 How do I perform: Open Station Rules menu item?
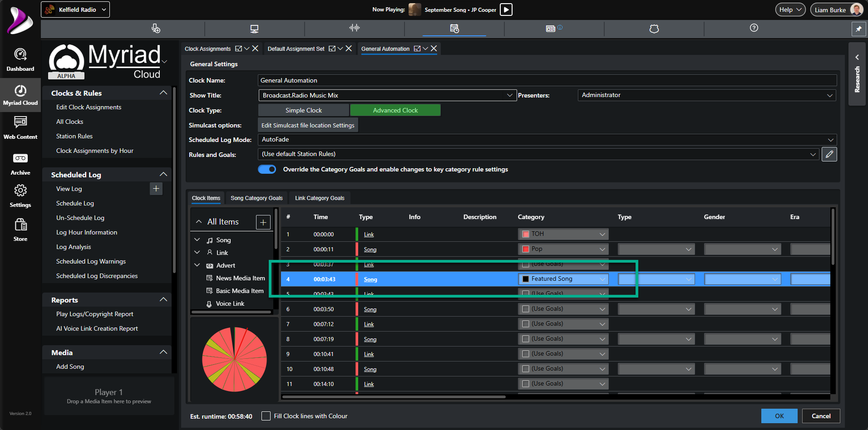pos(74,136)
